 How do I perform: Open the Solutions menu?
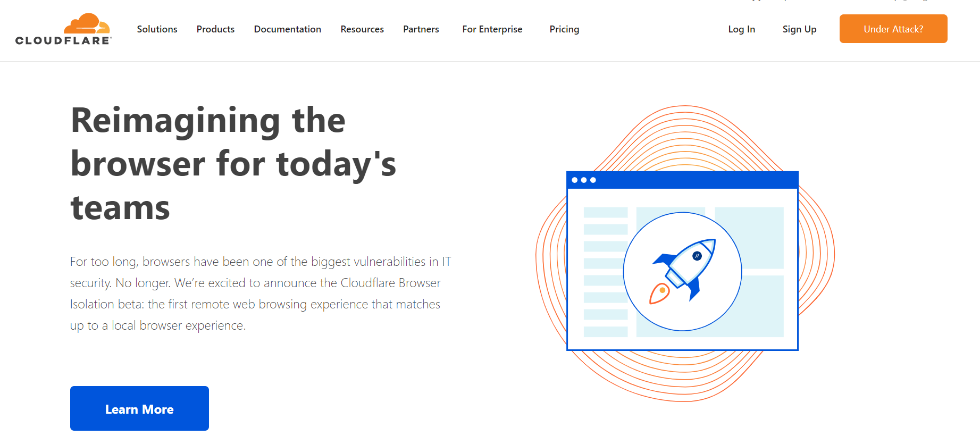tap(157, 29)
